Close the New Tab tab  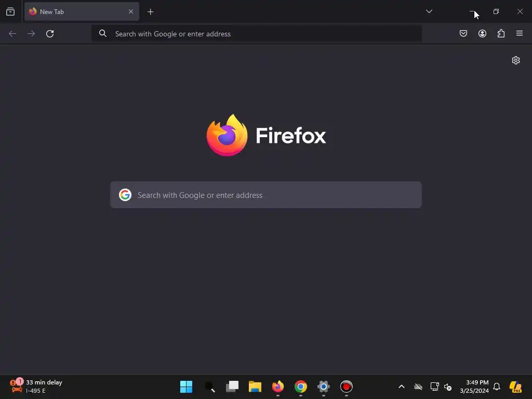(130, 11)
